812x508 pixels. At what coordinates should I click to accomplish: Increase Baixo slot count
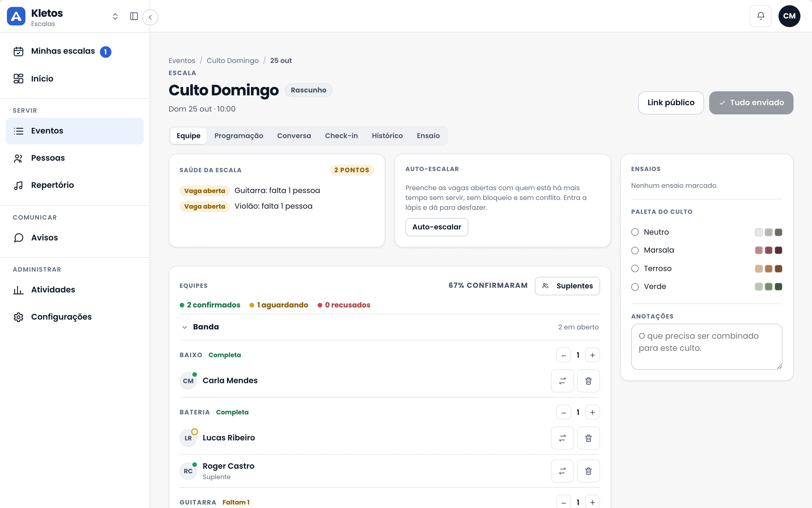pyautogui.click(x=593, y=355)
